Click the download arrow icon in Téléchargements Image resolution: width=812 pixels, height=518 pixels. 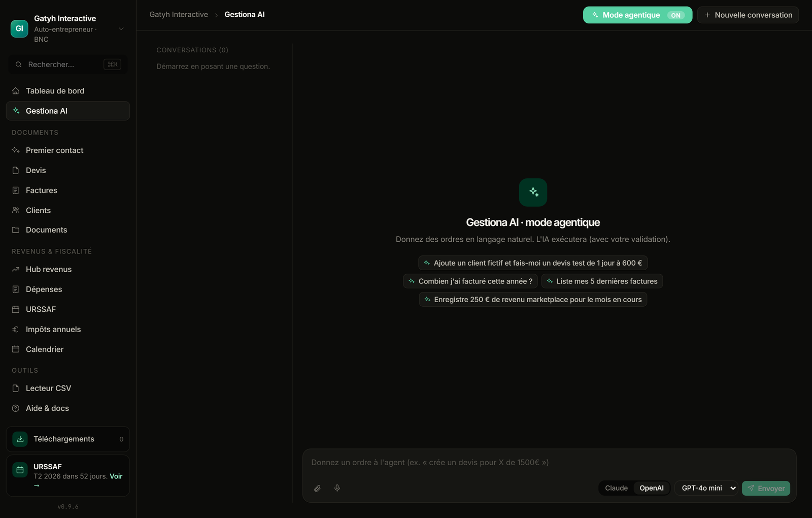click(x=20, y=439)
